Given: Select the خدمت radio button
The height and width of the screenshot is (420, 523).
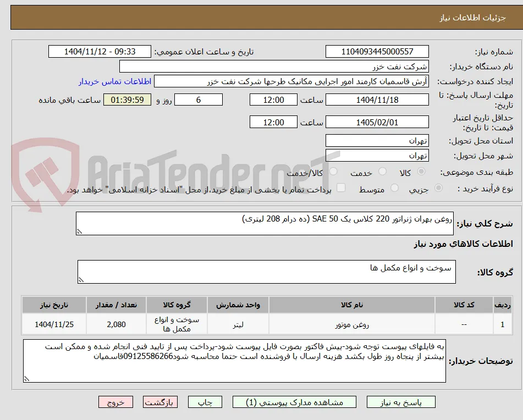Looking at the screenshot, I should (x=382, y=172).
